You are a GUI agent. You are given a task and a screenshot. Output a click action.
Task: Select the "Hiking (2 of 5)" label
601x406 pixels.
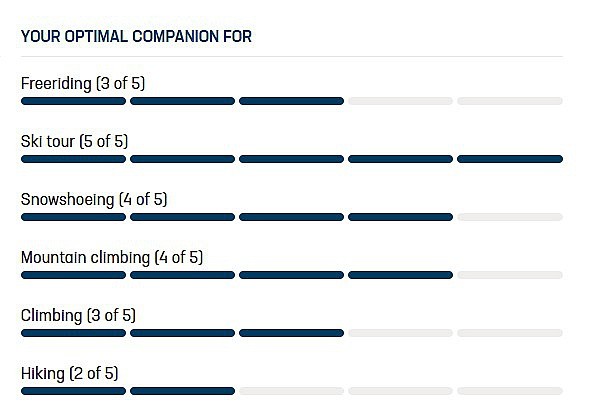pyautogui.click(x=69, y=373)
